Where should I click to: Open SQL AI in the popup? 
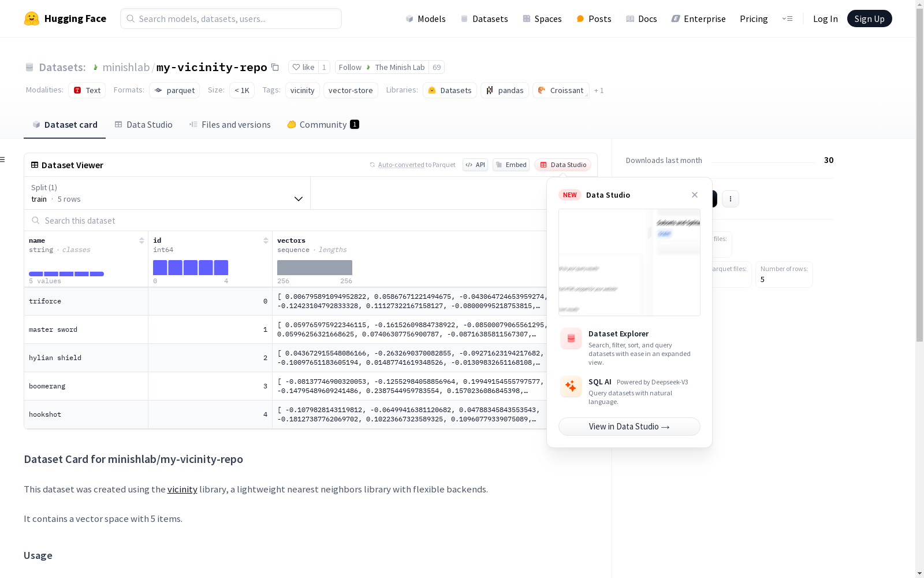coord(629,391)
